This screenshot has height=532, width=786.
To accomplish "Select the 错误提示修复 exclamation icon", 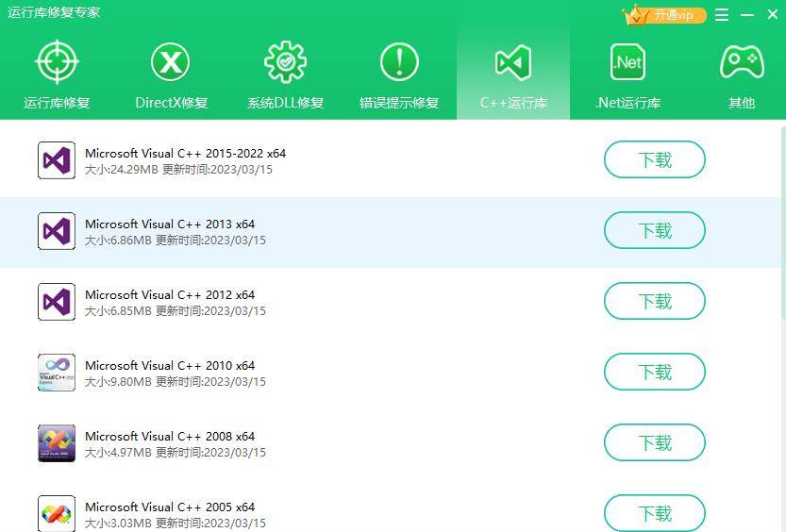I will tap(399, 62).
